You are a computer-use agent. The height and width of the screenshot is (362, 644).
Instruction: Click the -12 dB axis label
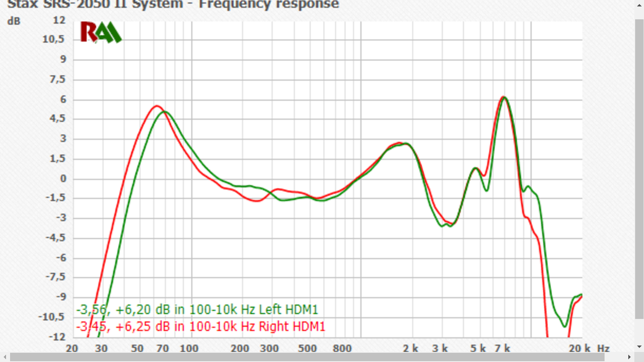coord(57,337)
